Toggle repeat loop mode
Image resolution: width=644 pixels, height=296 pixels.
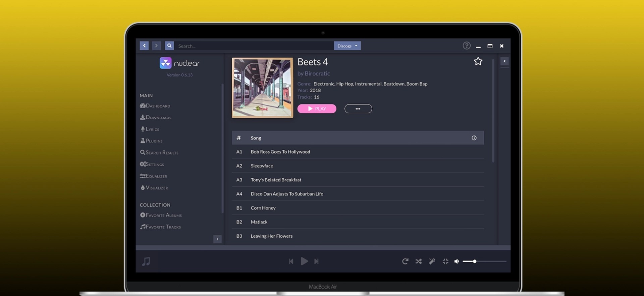pos(405,261)
